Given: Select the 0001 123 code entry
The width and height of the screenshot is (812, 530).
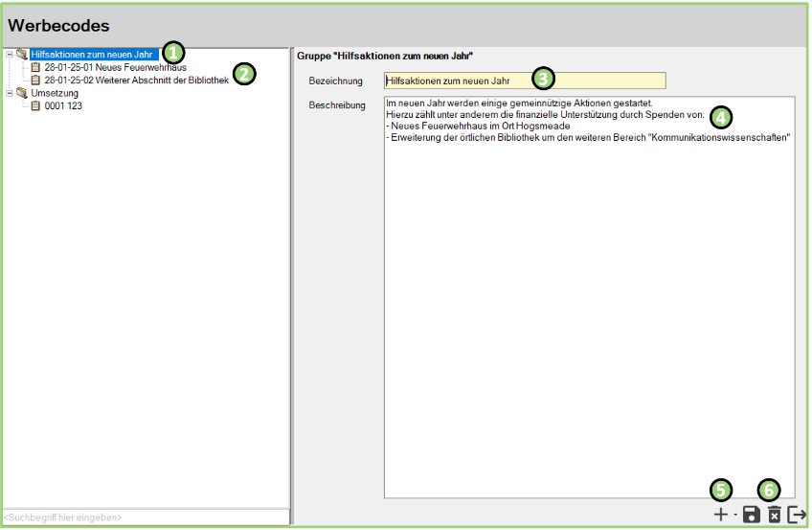Looking at the screenshot, I should click(63, 106).
